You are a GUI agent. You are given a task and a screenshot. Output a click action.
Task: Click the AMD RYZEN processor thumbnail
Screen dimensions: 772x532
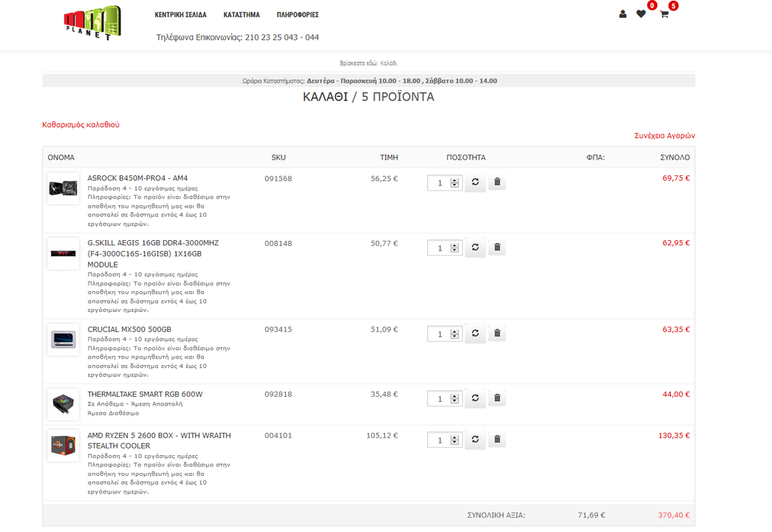tap(63, 446)
